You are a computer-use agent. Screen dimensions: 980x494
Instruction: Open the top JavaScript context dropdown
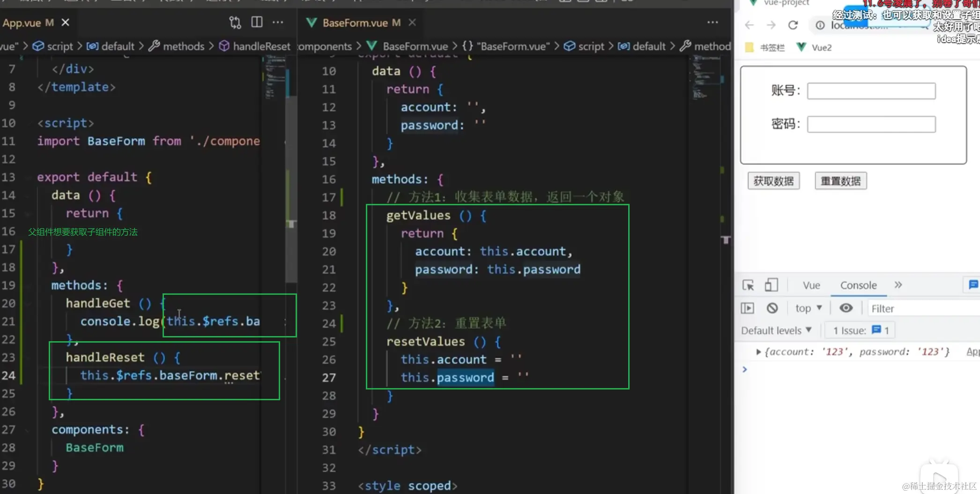pos(809,308)
